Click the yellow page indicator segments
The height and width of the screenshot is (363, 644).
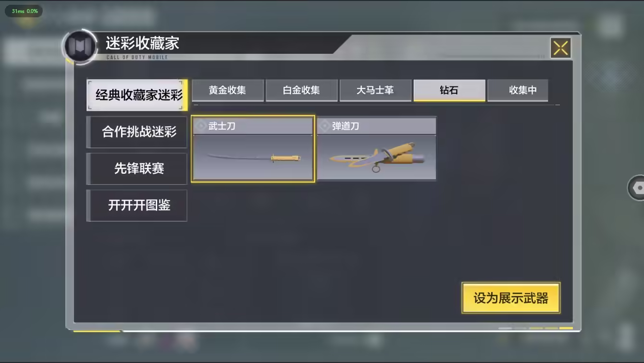tap(551, 328)
